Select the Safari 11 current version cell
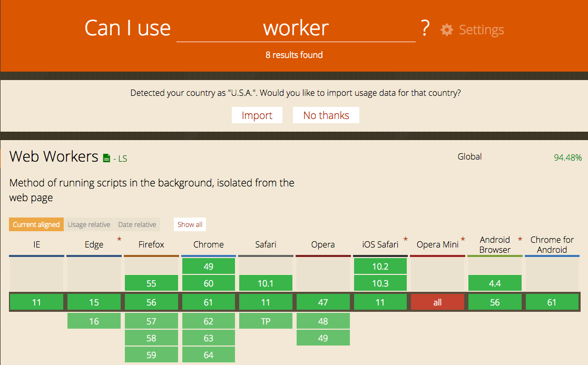The height and width of the screenshot is (365, 588). coord(266,302)
